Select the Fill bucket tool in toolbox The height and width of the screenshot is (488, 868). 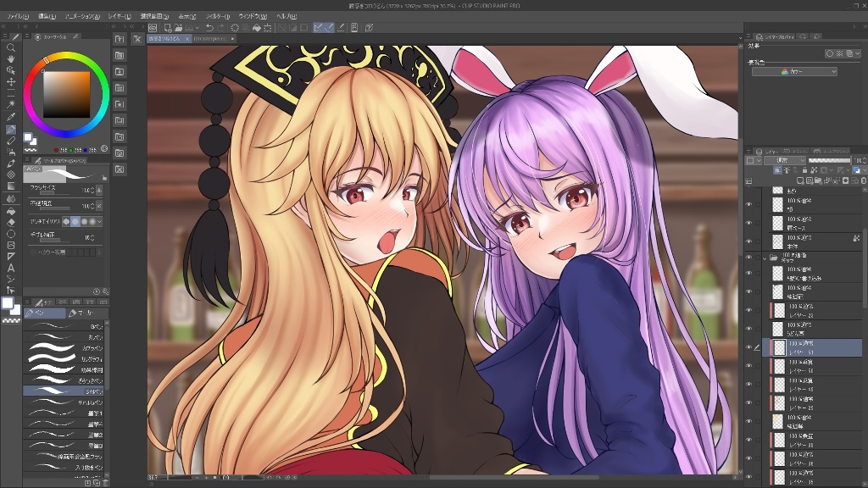(10, 211)
